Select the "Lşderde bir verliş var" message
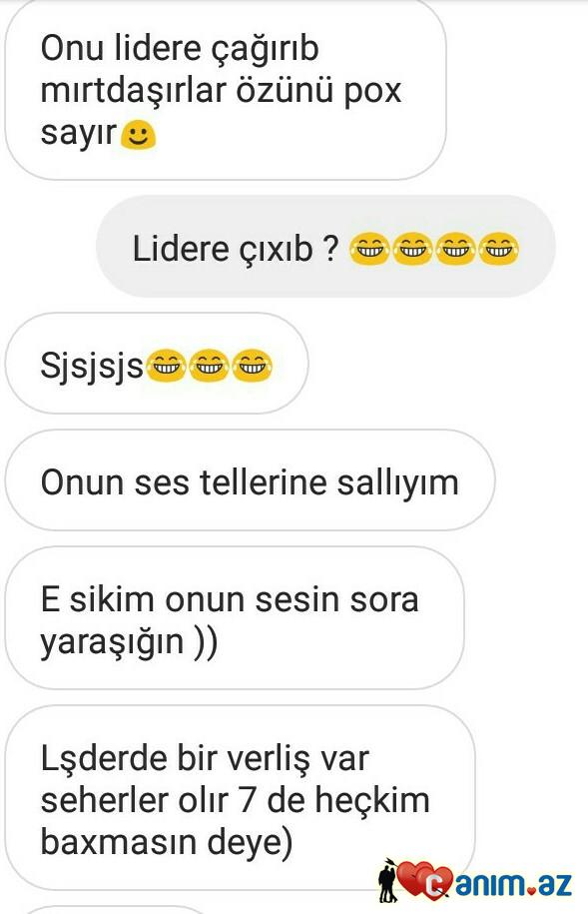The height and width of the screenshot is (914, 588). pyautogui.click(x=240, y=798)
